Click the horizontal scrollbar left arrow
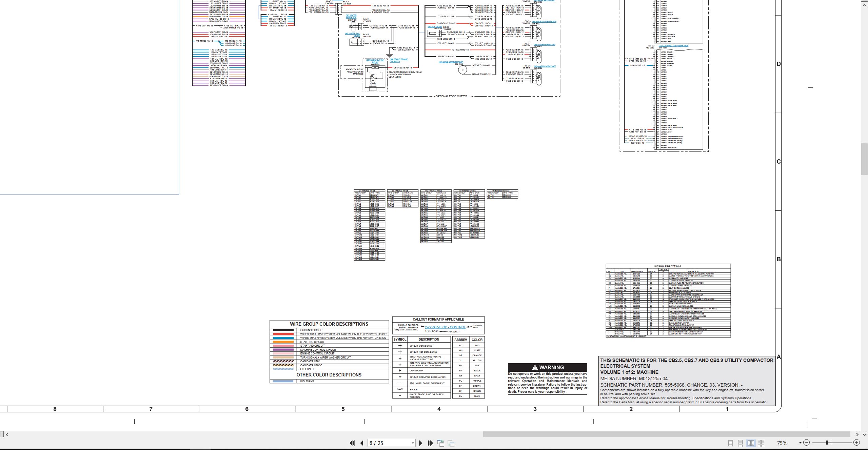This screenshot has height=450, width=868. [7, 434]
